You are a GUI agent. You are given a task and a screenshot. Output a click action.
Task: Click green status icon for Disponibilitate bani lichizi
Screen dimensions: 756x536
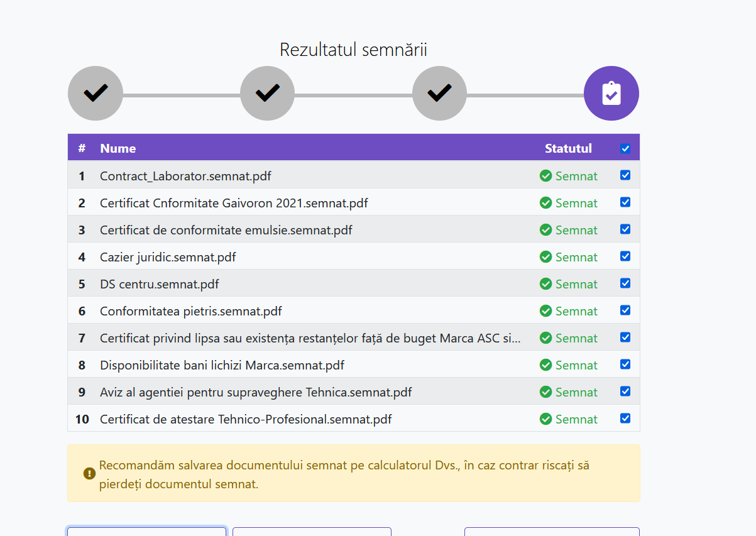(x=545, y=365)
